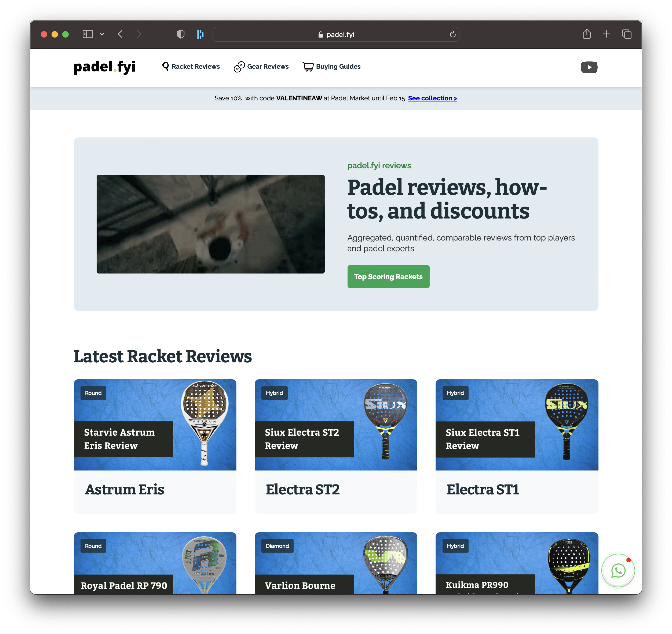Enter full screen with the green button
The image size is (672, 634).
65,34
